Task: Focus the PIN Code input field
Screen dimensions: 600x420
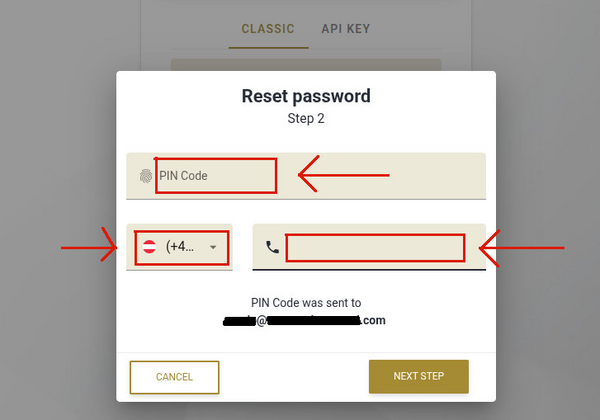Action: coord(306,176)
